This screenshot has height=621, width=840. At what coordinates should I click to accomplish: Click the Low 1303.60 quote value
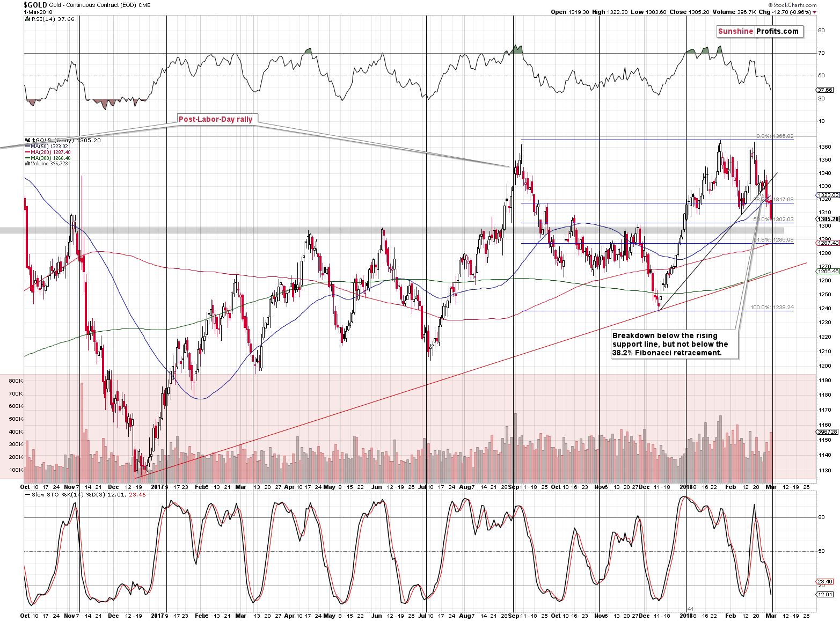pos(648,12)
